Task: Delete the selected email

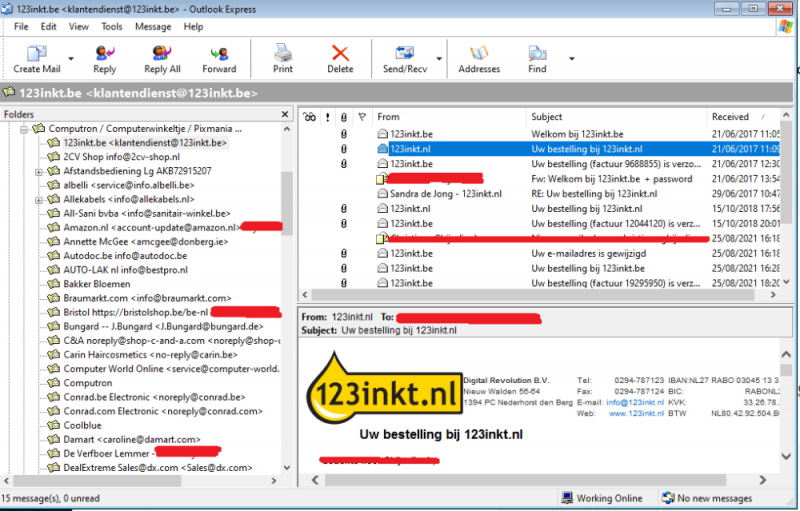Action: (340, 59)
